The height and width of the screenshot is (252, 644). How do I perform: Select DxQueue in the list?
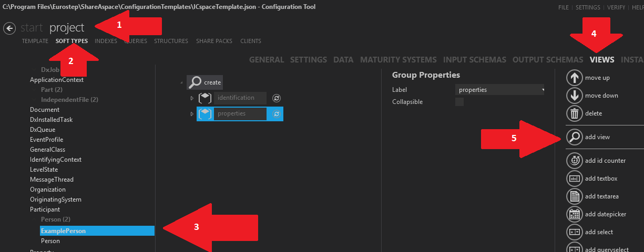coord(43,130)
